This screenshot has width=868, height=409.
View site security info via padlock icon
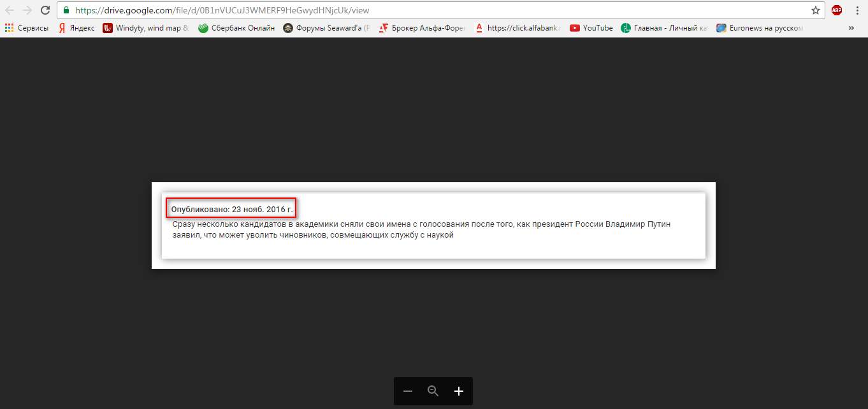click(66, 11)
